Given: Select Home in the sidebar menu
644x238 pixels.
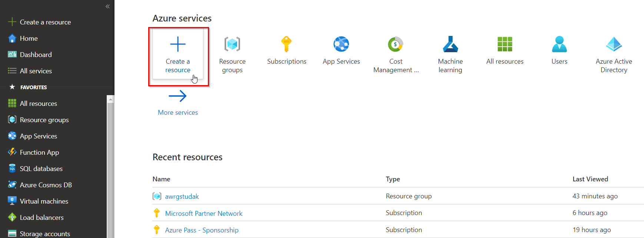Looking at the screenshot, I should (x=29, y=38).
